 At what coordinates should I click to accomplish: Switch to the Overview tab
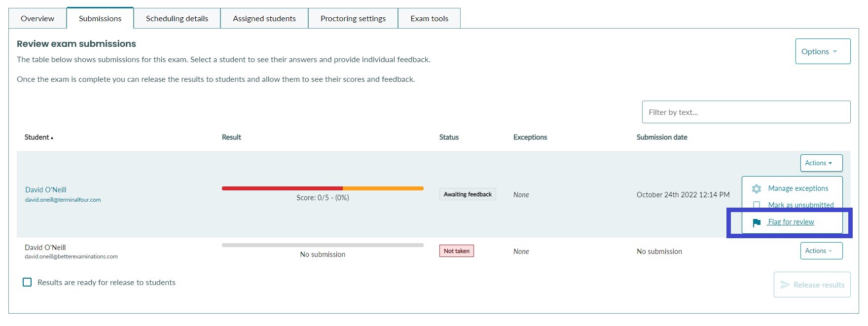[x=37, y=18]
